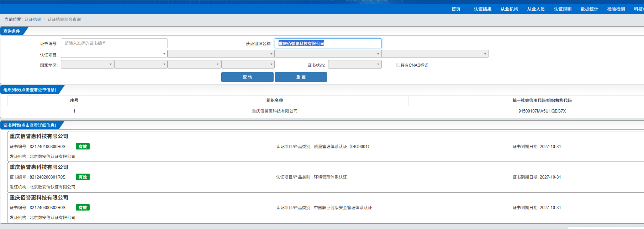Select organization row 重庆佰誉惠科技有限公司 in table
Viewport: 644px width, 229px height.
[x=275, y=111]
